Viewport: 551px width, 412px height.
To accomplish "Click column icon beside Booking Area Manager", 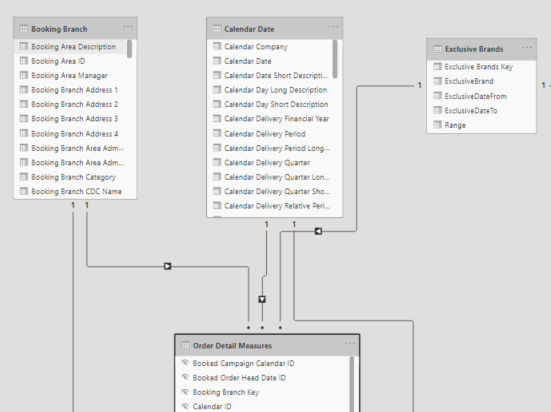I will pos(24,75).
